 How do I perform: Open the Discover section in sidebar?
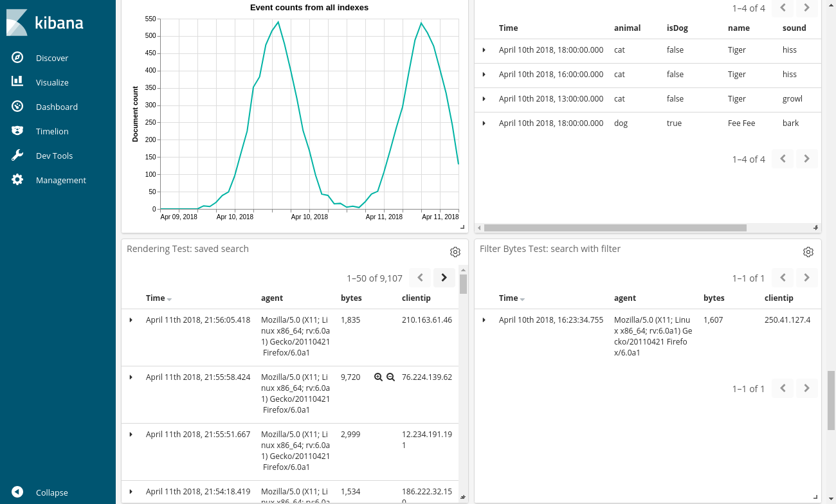(x=51, y=57)
